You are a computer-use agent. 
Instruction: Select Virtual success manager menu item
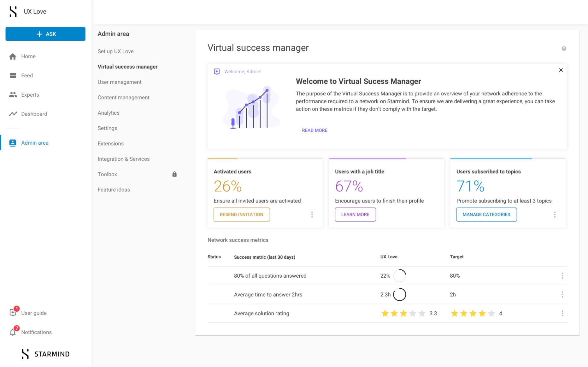[x=128, y=67]
